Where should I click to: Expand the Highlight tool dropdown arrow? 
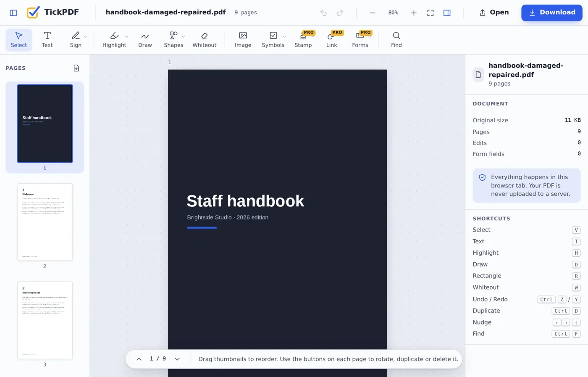coord(126,37)
